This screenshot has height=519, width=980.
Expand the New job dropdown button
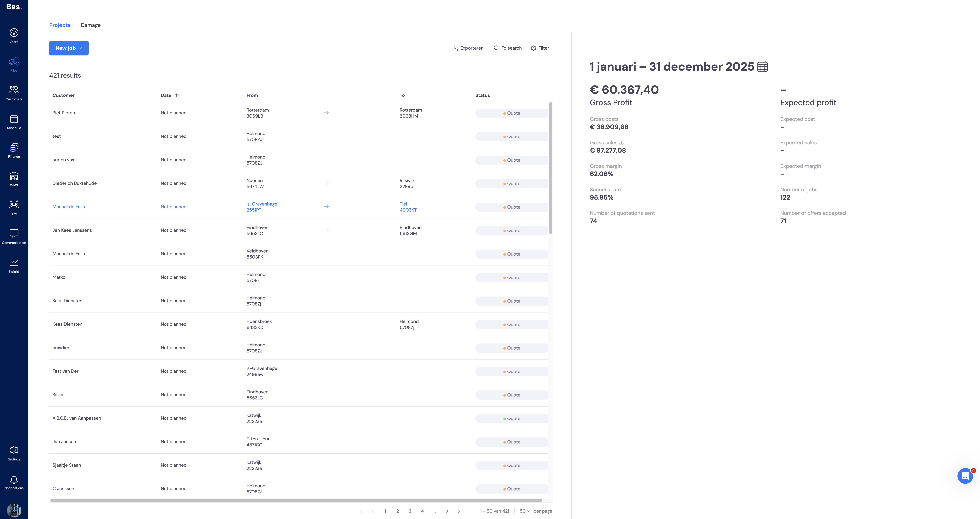pos(69,48)
